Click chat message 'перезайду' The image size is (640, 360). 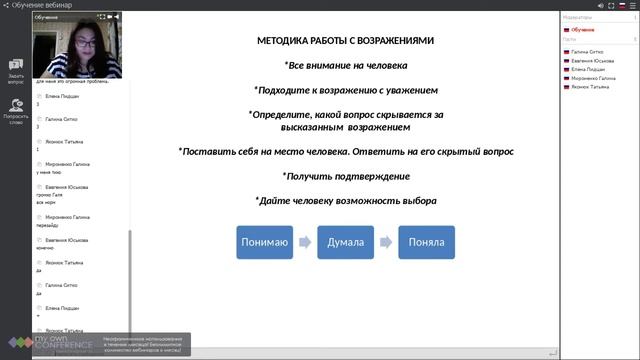(x=47, y=225)
